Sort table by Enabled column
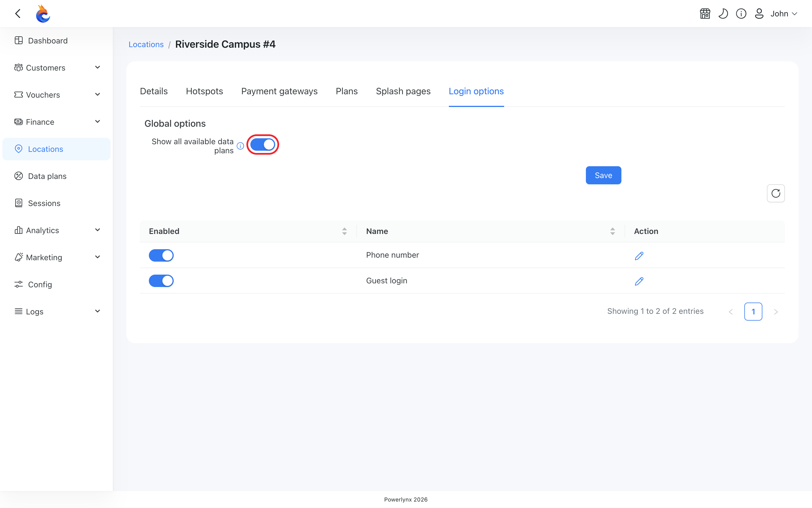This screenshot has height=508, width=812. (344, 231)
